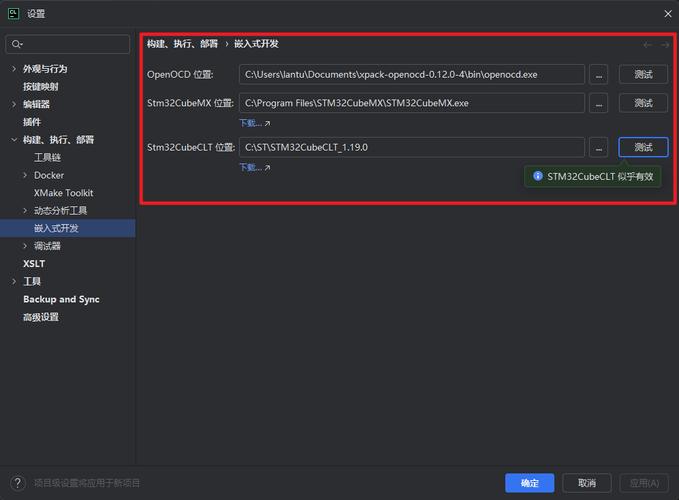This screenshot has width=679, height=500.
Task: Open the 插件 settings page
Action: coord(32,122)
